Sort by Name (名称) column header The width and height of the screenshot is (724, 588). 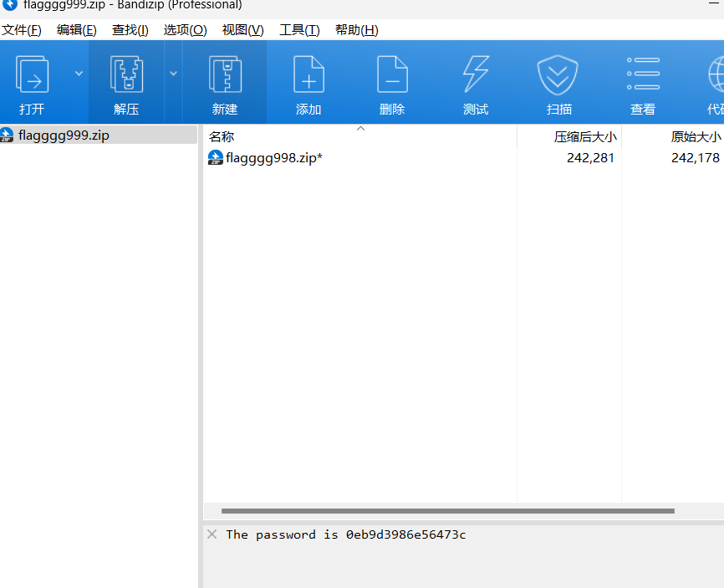point(222,136)
